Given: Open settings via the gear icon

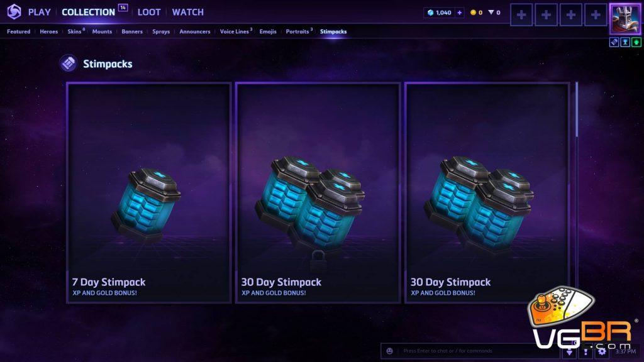Looking at the screenshot, I should [x=602, y=351].
